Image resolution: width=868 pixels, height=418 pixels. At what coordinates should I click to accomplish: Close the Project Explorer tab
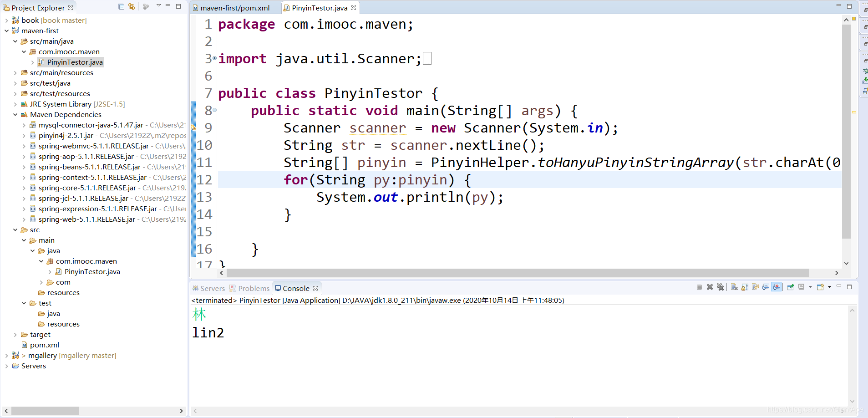(x=71, y=8)
